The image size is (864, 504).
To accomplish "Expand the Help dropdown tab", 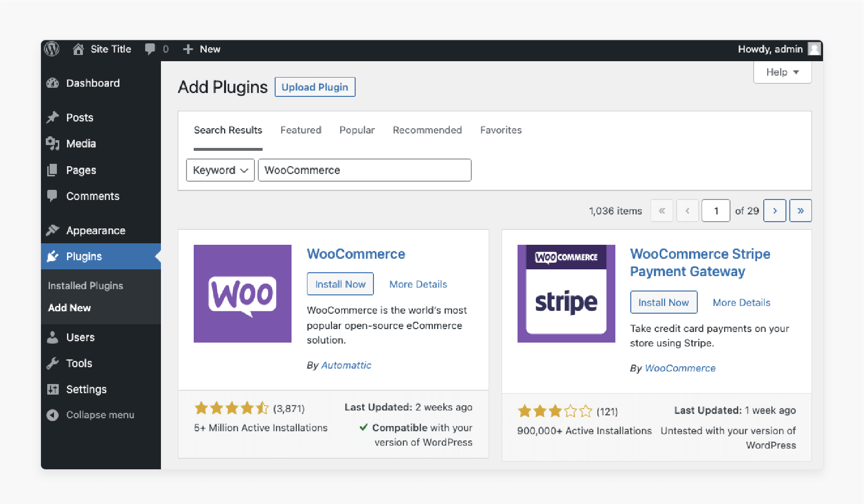I will click(783, 72).
